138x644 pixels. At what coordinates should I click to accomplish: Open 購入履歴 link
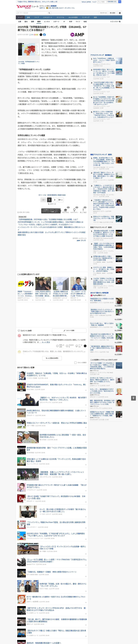tap(112, 13)
